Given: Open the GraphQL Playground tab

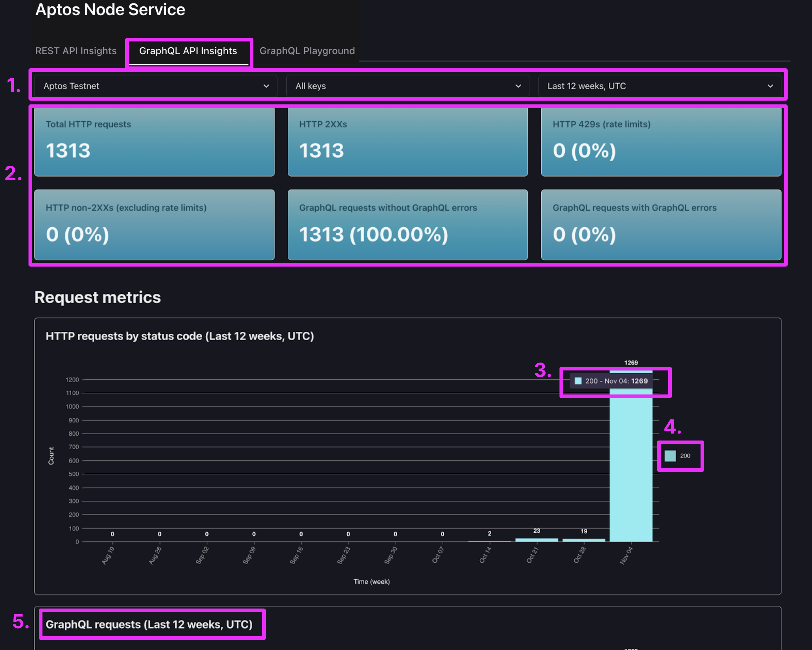Looking at the screenshot, I should [307, 51].
